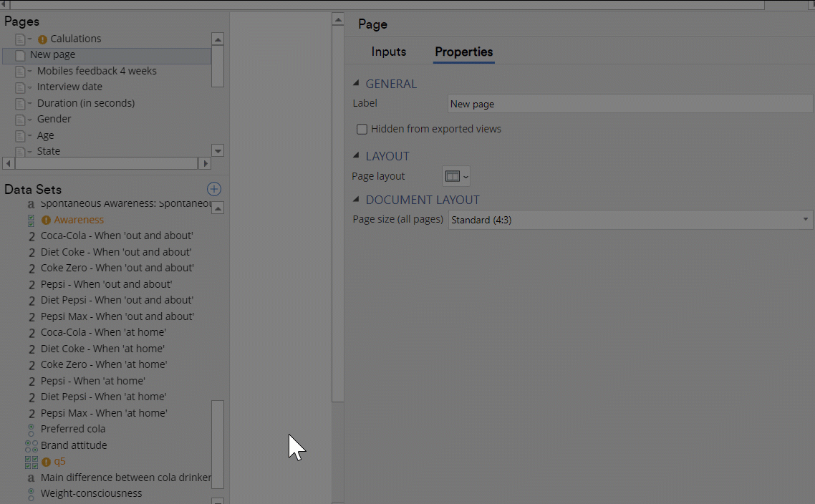Switch to the Properties tab
This screenshot has width=815, height=504.
[x=463, y=52]
